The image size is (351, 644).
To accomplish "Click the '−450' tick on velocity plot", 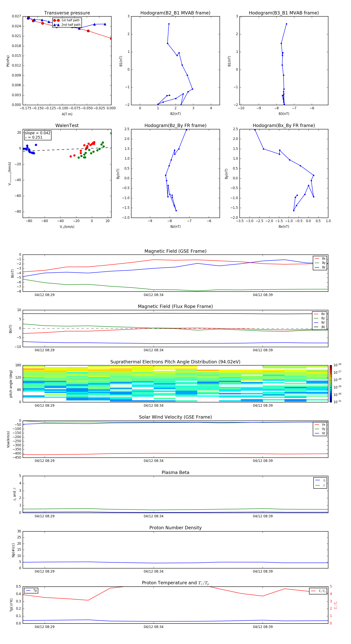I will (17, 457).
